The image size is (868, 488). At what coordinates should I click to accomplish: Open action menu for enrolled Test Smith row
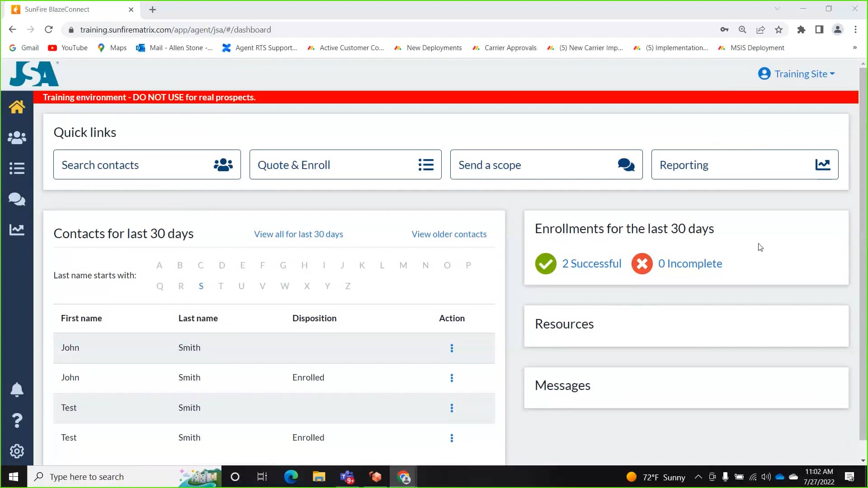pos(451,438)
